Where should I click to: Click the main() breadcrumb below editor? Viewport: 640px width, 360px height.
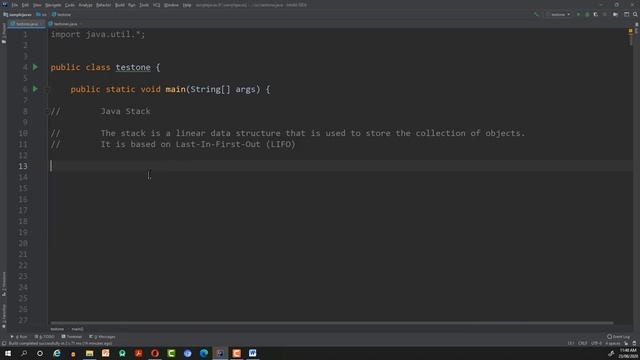point(78,329)
